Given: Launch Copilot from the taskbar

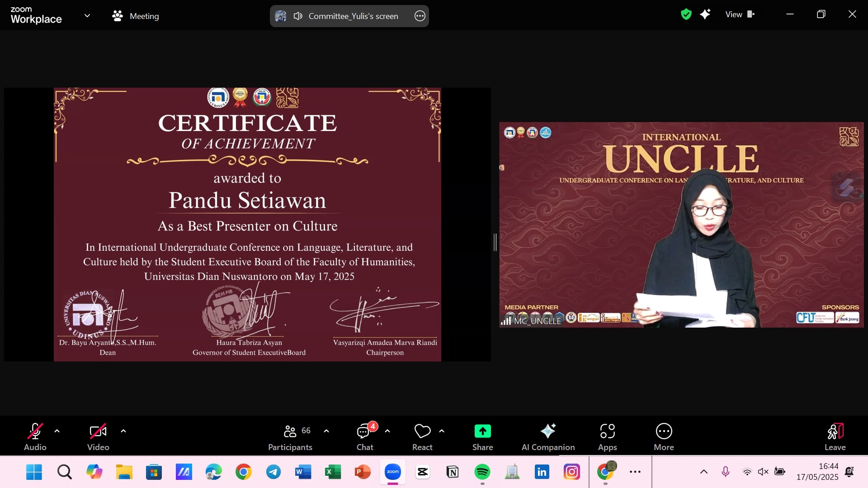Looking at the screenshot, I should point(94,472).
